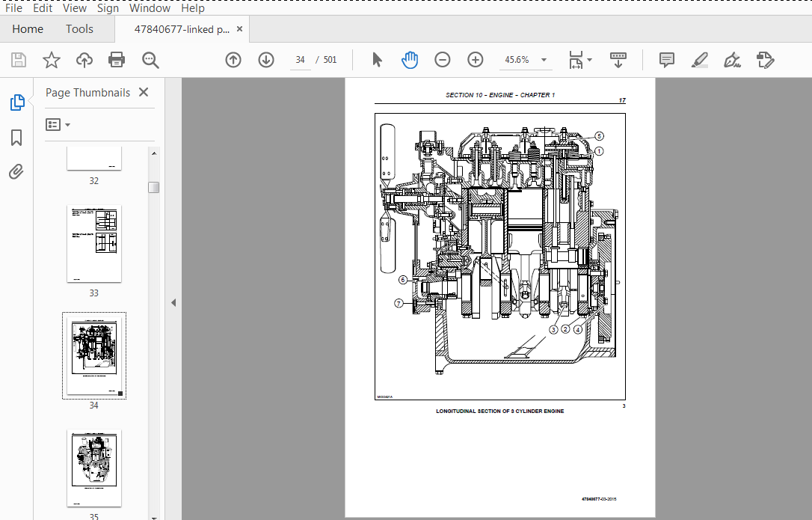Open the View menu
The image size is (812, 520).
[x=75, y=8]
